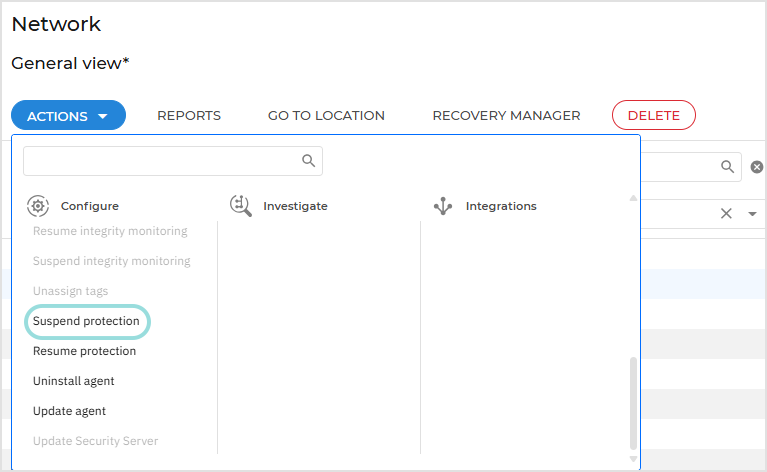Choose Resume protection
The width and height of the screenshot is (767, 472).
pyautogui.click(x=84, y=351)
